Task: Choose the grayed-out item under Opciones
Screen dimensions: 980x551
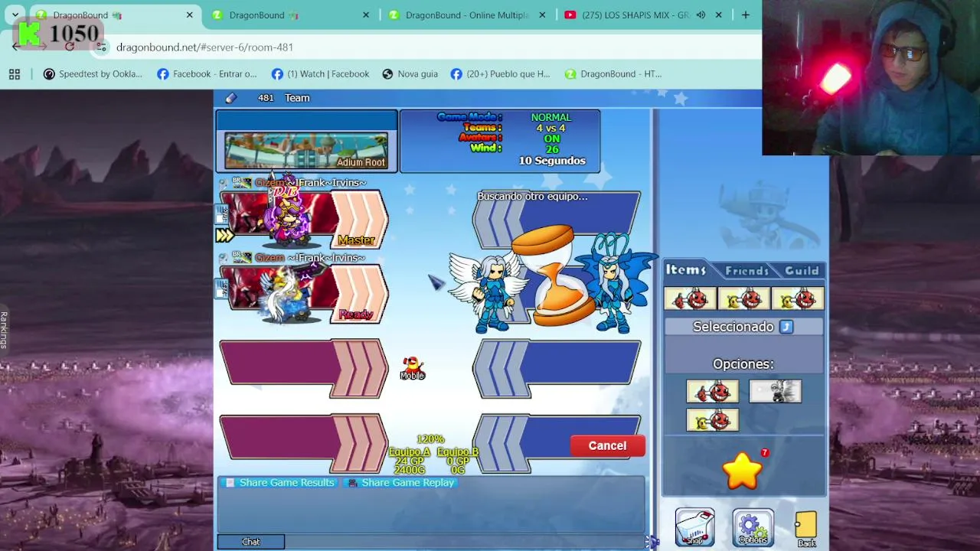Action: click(775, 392)
